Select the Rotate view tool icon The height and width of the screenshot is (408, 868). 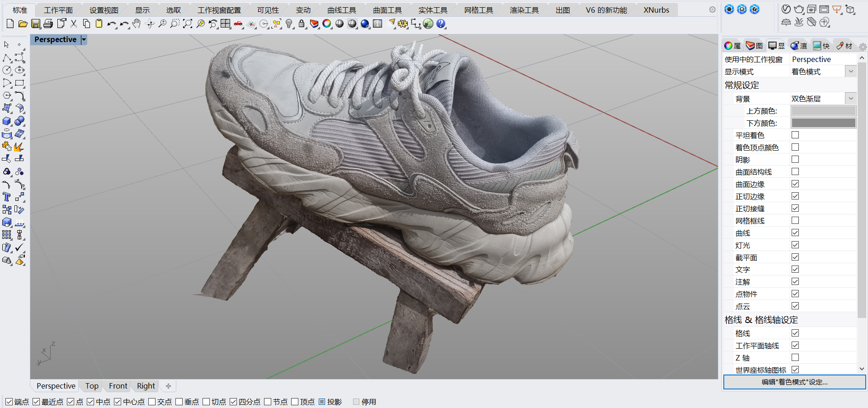pyautogui.click(x=150, y=24)
